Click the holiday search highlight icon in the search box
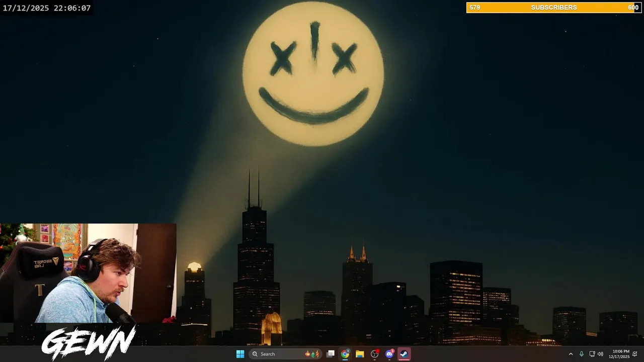The width and height of the screenshot is (644, 362). pos(313,354)
